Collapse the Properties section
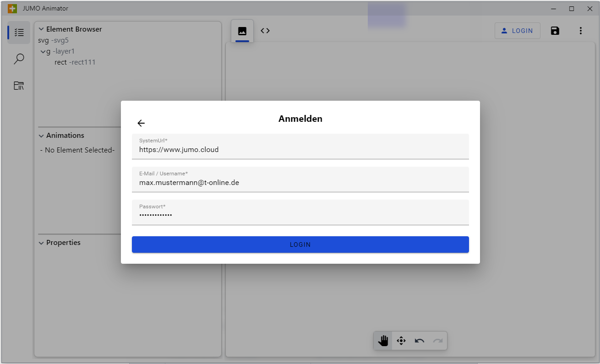The image size is (600, 364). (x=41, y=243)
